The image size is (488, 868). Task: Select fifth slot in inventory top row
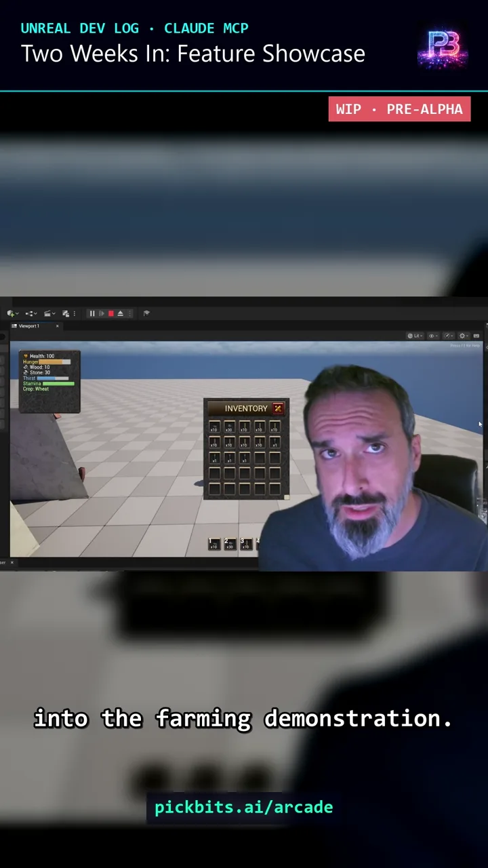tap(274, 427)
